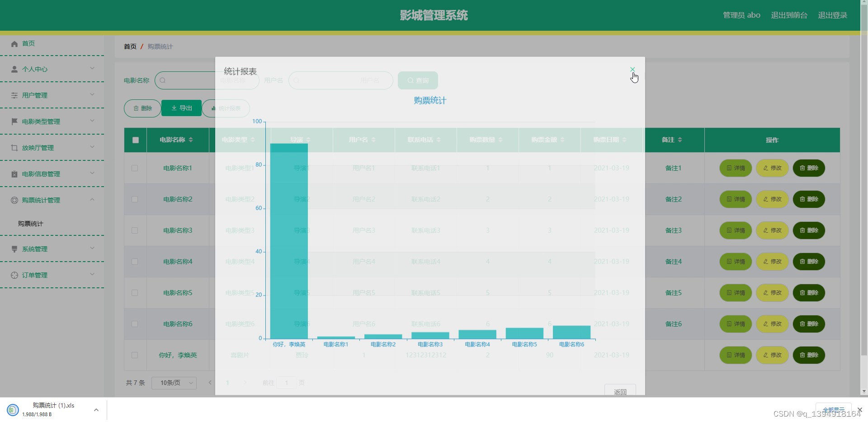Click the 删除 toolbar button with trash icon
Viewport: 868px width, 422px height.
click(x=142, y=108)
